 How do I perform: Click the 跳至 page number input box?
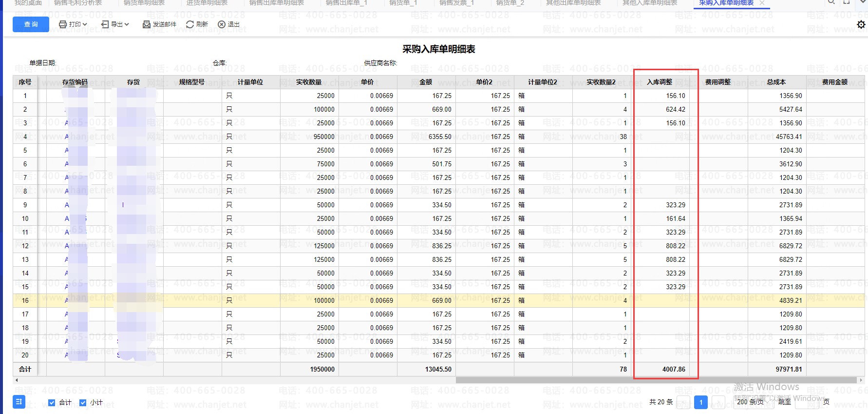tap(806, 402)
